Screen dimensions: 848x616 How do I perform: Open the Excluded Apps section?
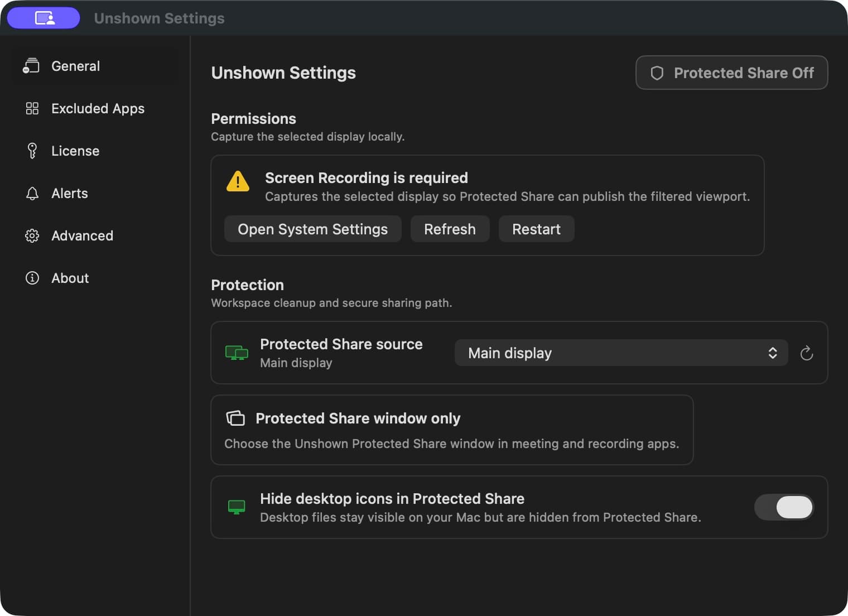(x=95, y=108)
